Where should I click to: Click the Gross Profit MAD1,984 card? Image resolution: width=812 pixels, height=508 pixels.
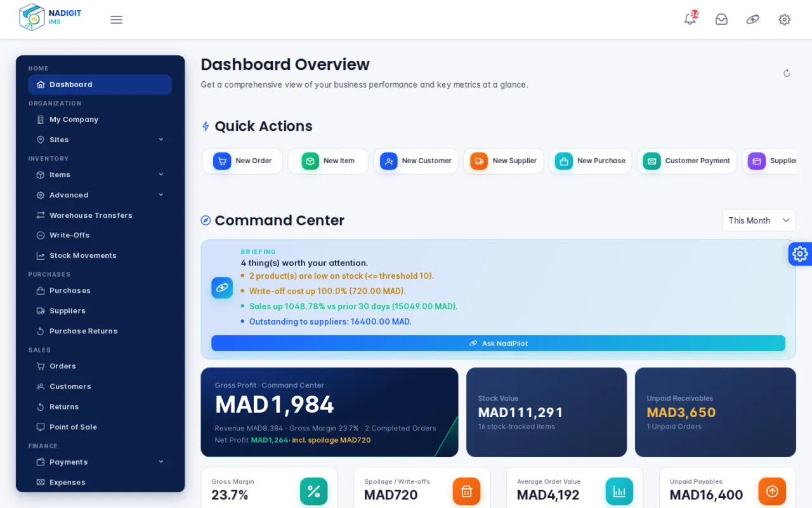point(329,412)
